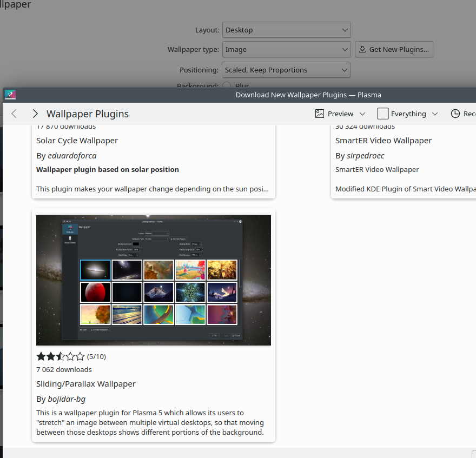Click the Wallpaper Plugins page heading
The width and height of the screenshot is (476, 458).
88,114
